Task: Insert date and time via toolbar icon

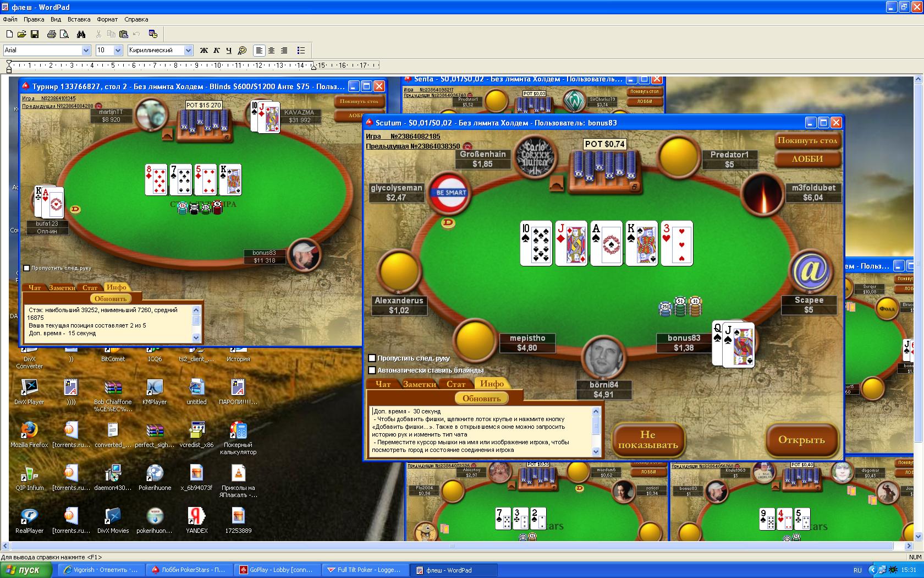Action: tap(153, 34)
